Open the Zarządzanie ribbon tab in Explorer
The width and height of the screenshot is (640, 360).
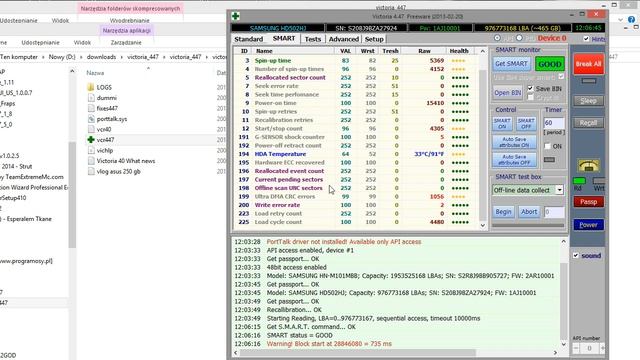click(x=126, y=42)
